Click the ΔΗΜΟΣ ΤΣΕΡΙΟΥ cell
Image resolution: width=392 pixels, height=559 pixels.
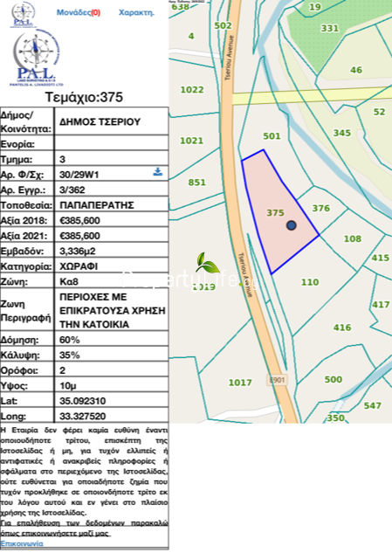point(100,122)
